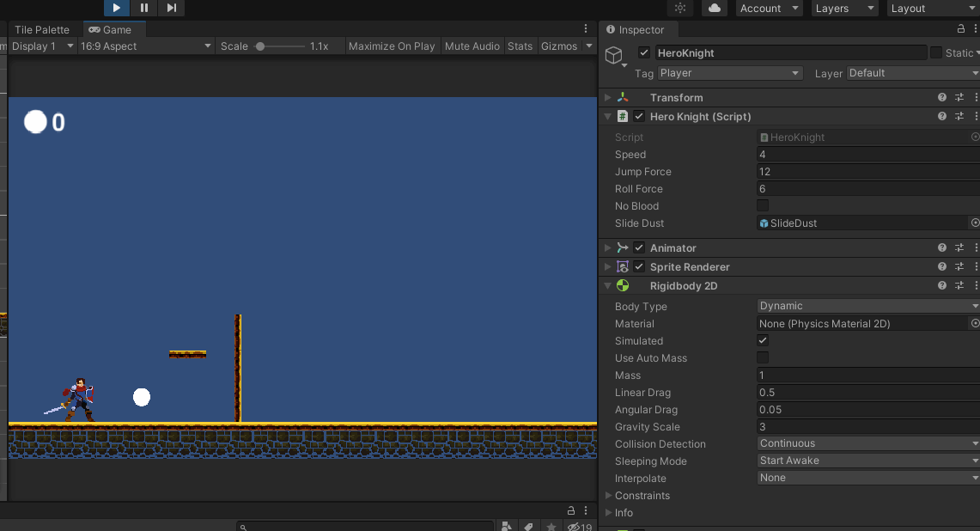The image size is (980, 531).
Task: Disable the Simulated checkbox in Rigidbody 2D
Action: pos(762,340)
